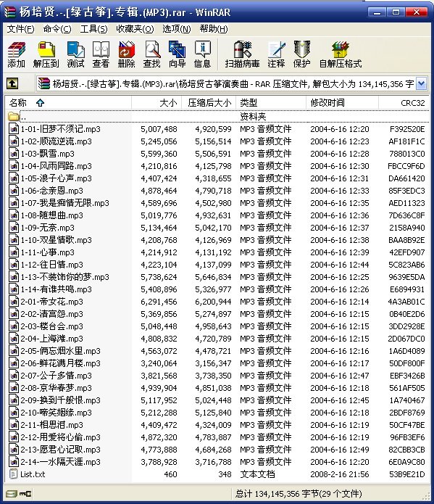This screenshot has height=504, width=434.
Task: Select file 1-03-飘雪.mp3
Action: pyautogui.click(x=48, y=154)
